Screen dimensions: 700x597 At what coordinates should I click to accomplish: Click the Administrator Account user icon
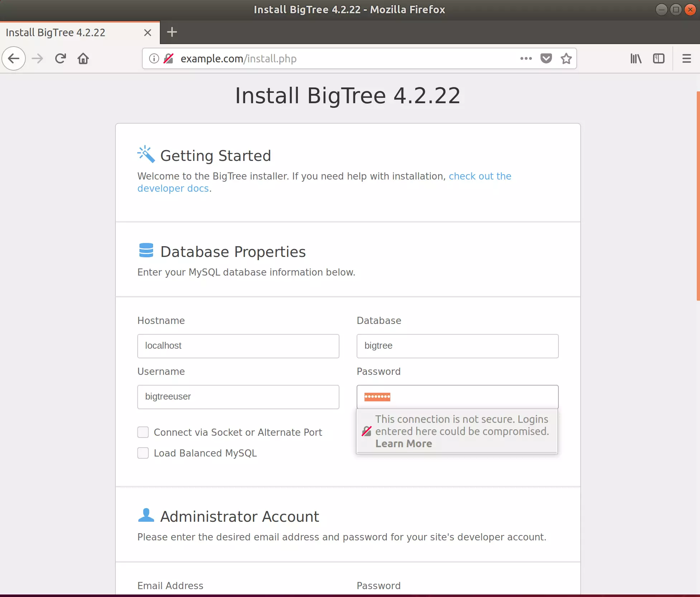(146, 515)
